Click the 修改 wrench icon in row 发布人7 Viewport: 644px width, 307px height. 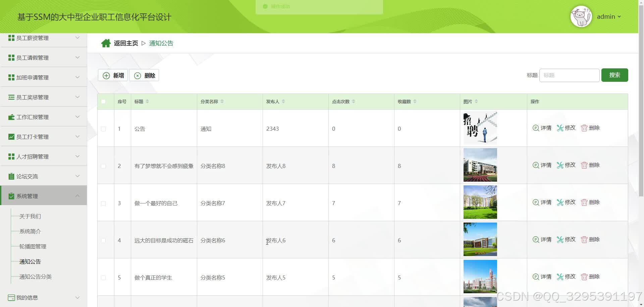(x=560, y=202)
